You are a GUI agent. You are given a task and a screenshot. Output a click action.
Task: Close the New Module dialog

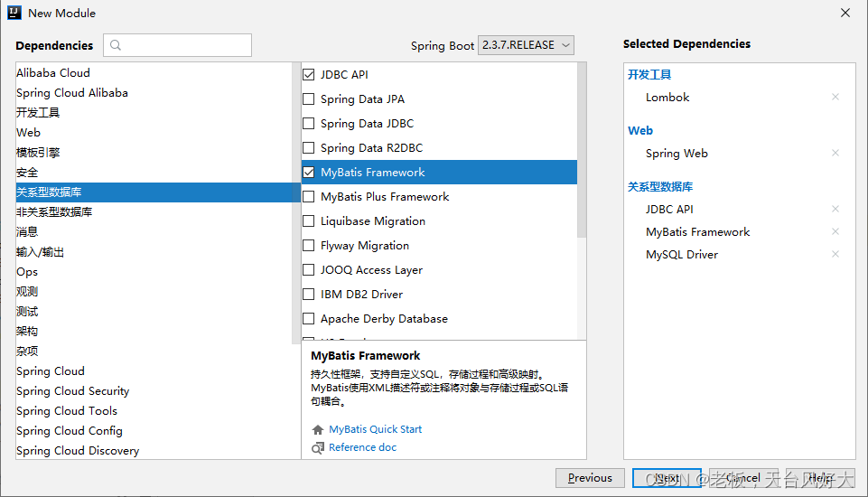(x=845, y=13)
